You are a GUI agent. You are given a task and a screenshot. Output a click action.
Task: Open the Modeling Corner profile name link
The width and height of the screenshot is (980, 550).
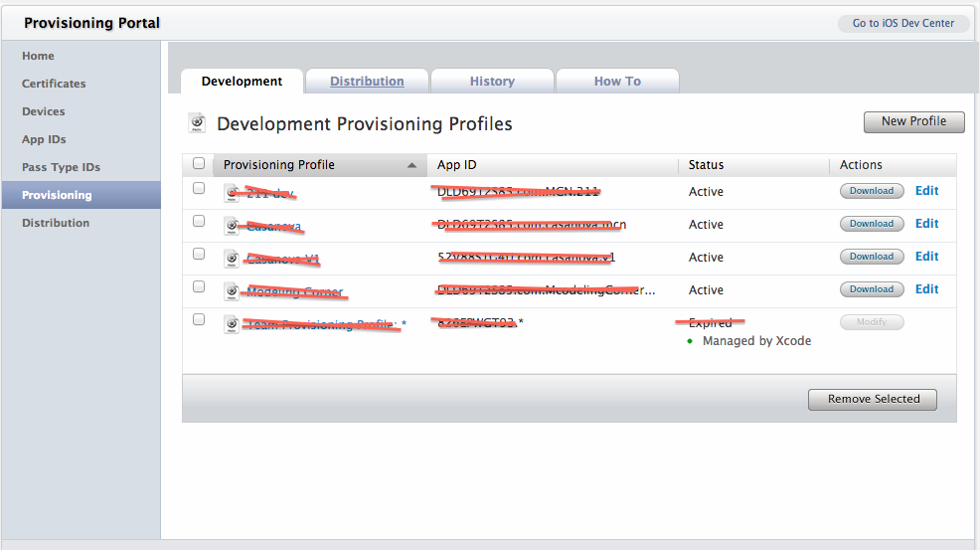(x=295, y=291)
